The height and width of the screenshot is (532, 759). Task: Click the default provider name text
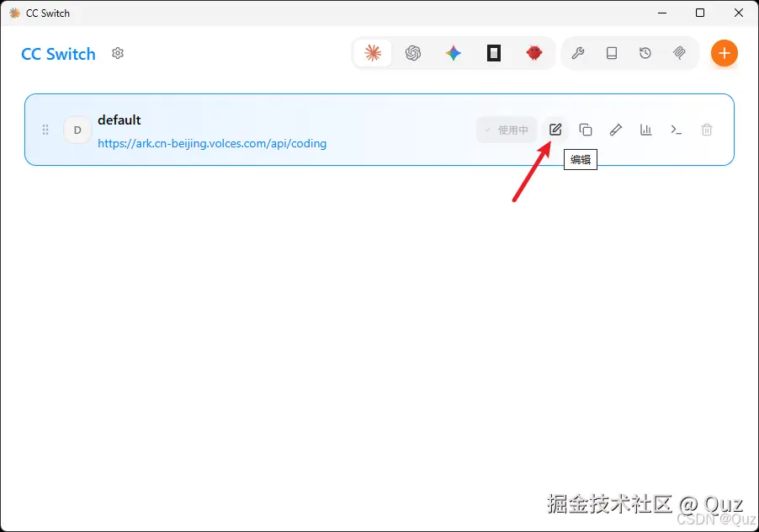[119, 120]
